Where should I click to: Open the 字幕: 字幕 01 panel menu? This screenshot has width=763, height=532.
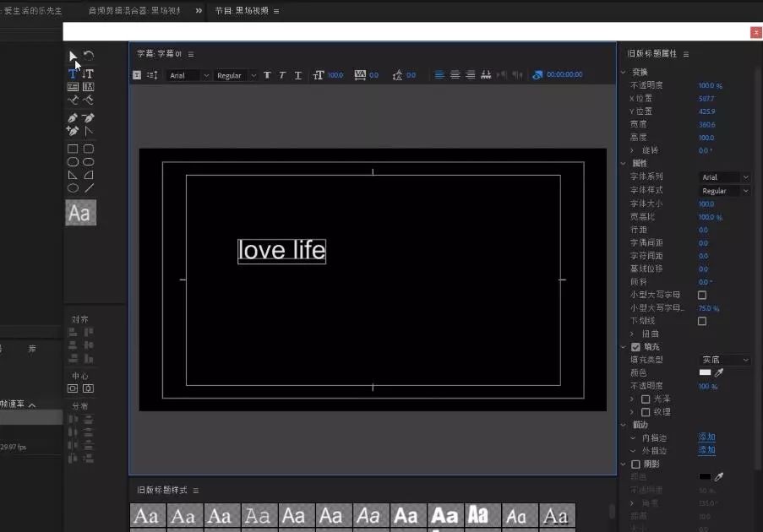pos(191,54)
